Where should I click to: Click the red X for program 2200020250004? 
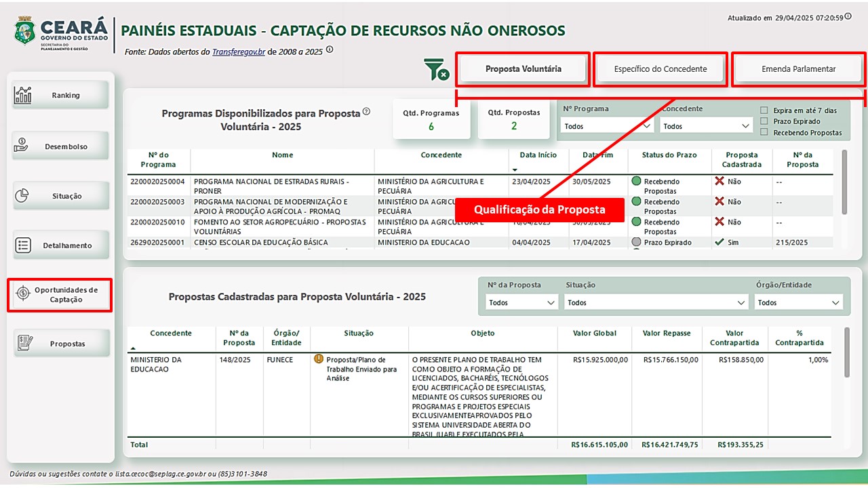pyautogui.click(x=719, y=181)
